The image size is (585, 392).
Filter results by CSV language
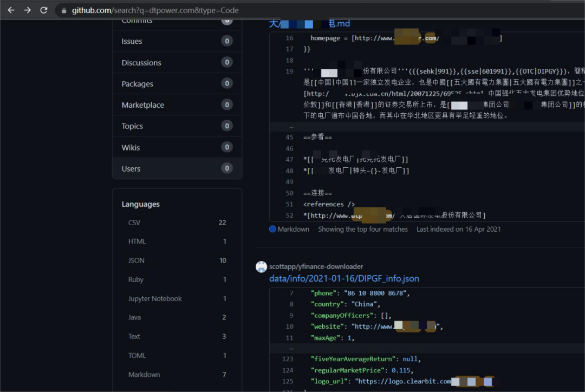pos(177,223)
